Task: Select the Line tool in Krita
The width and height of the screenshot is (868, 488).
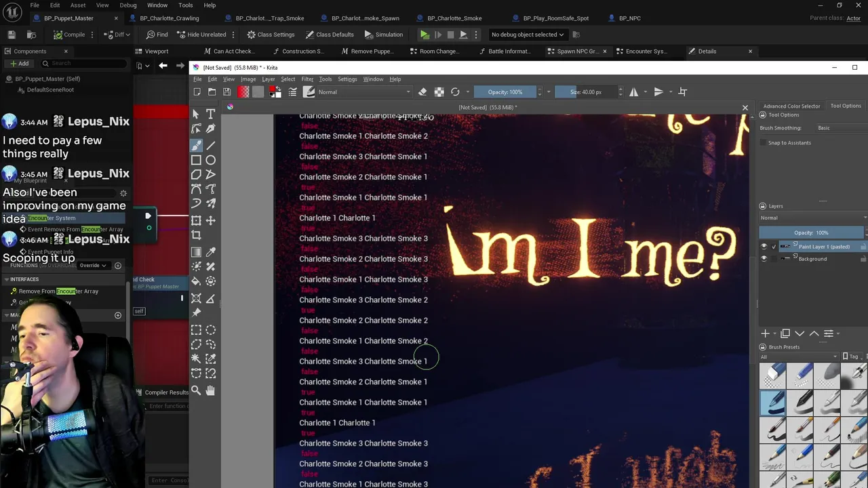Action: (x=211, y=145)
